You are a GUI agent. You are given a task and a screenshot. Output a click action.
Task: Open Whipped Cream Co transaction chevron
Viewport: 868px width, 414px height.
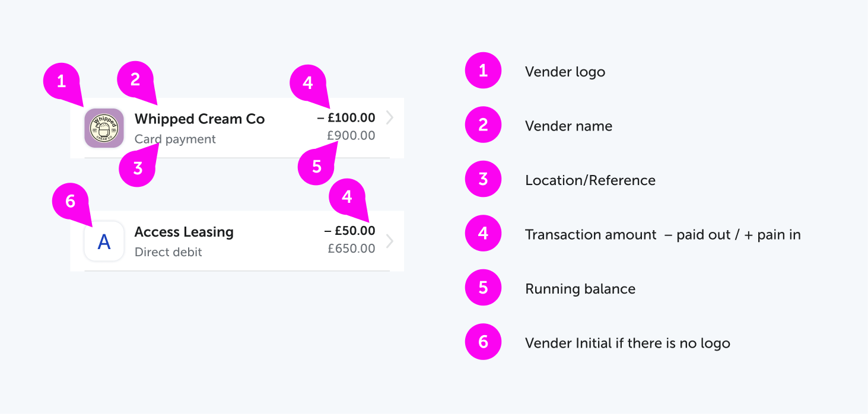click(390, 117)
